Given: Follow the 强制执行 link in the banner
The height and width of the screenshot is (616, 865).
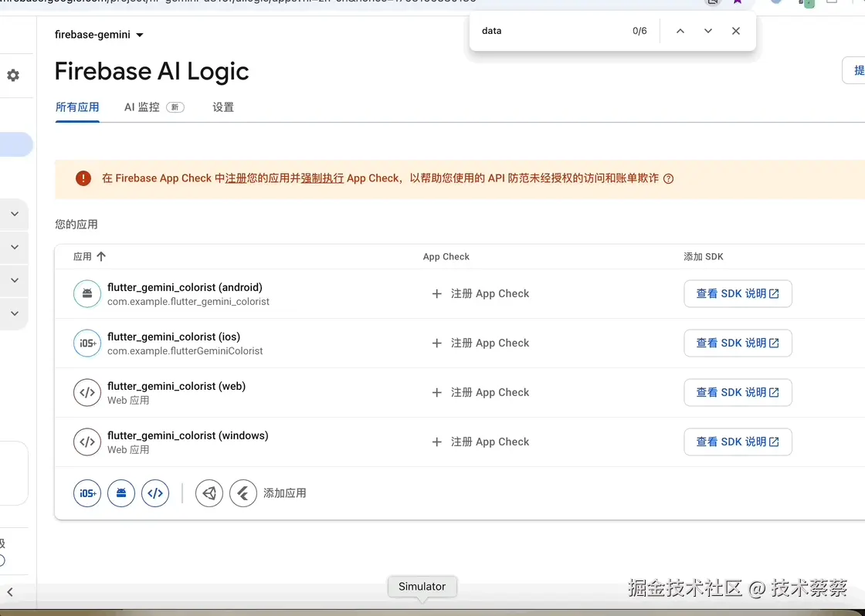Looking at the screenshot, I should (x=322, y=178).
